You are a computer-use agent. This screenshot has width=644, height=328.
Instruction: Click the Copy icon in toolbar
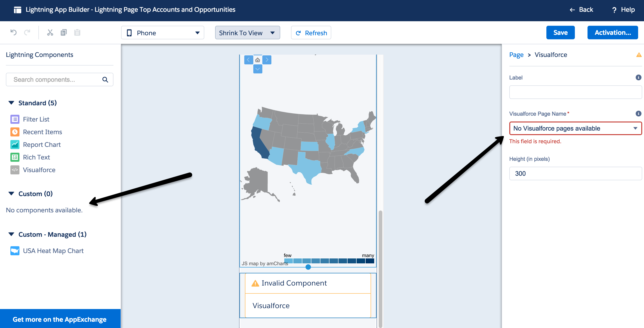click(63, 33)
